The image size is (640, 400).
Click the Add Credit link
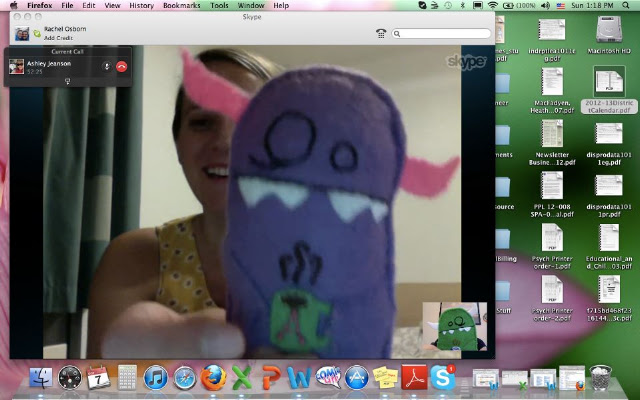58,38
